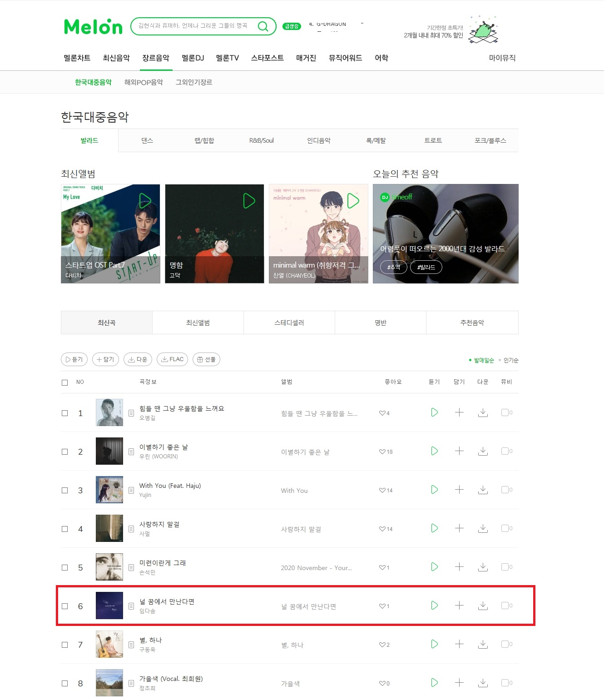Open the 스테디셀러 tab
This screenshot has width=604, height=700.
tap(289, 323)
